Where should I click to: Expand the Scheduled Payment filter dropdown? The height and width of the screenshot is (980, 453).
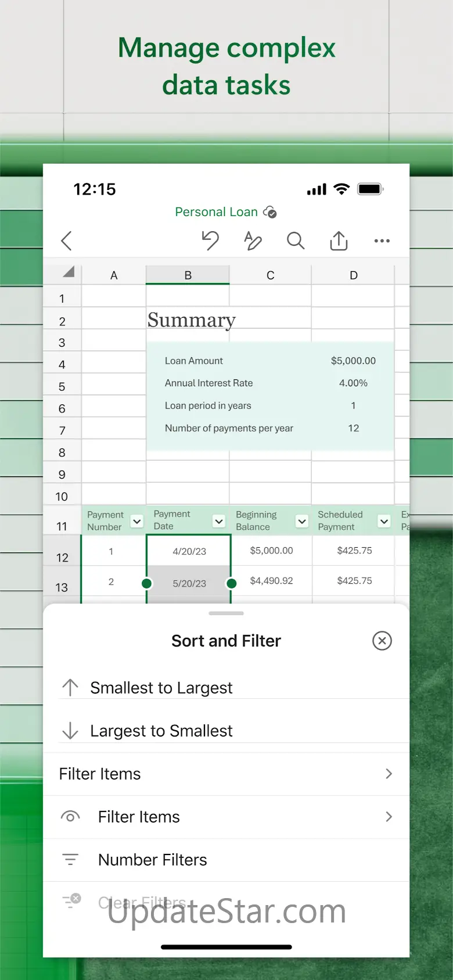pyautogui.click(x=384, y=521)
